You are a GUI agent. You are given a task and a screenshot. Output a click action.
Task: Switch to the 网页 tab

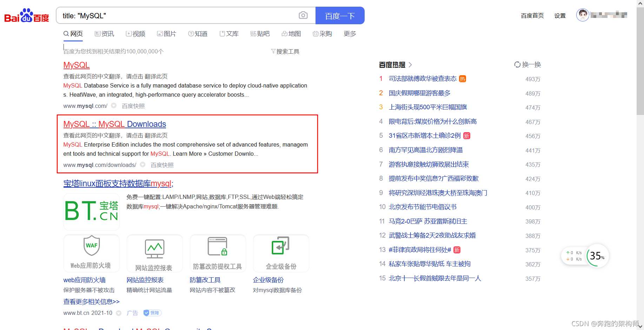tap(73, 34)
